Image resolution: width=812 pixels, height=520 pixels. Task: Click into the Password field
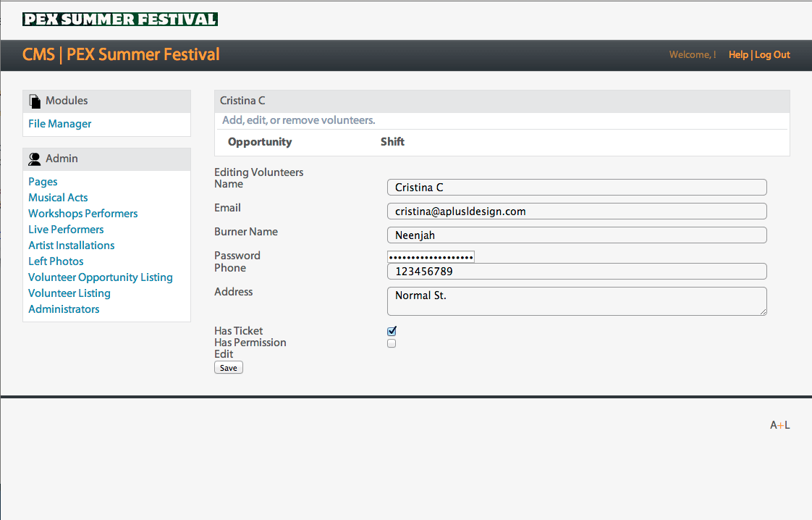(431, 257)
